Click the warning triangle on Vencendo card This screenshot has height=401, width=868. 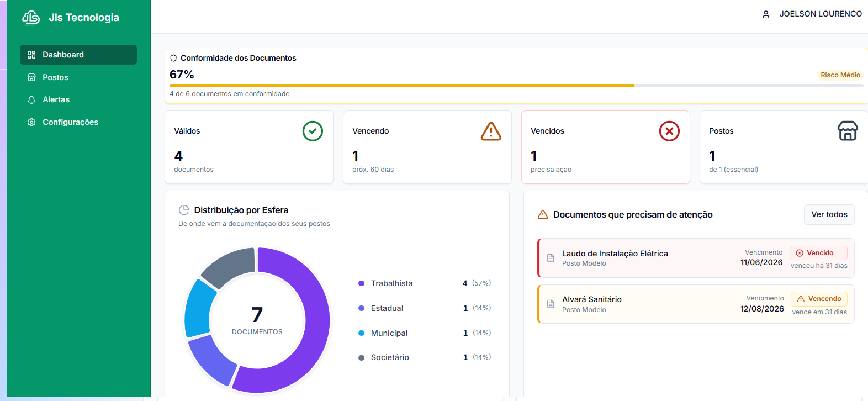(491, 131)
